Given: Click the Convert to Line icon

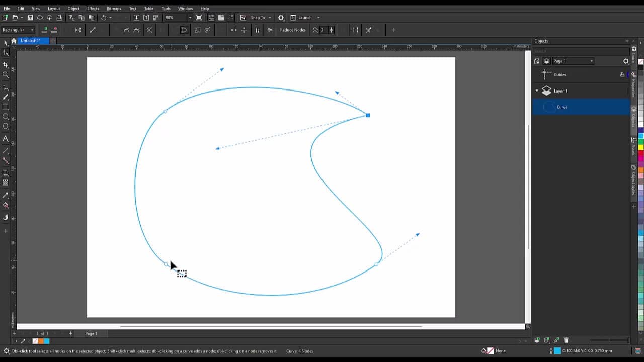Looking at the screenshot, I should (93, 30).
